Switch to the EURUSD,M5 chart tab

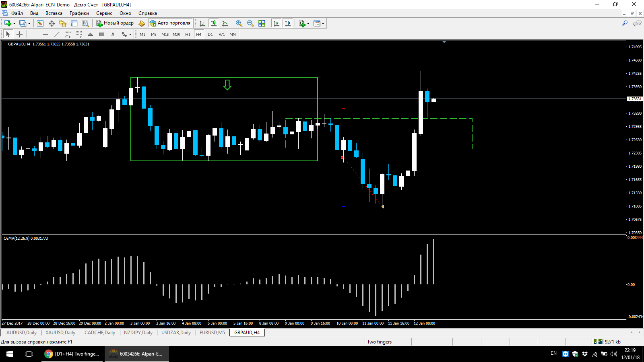pos(212,333)
